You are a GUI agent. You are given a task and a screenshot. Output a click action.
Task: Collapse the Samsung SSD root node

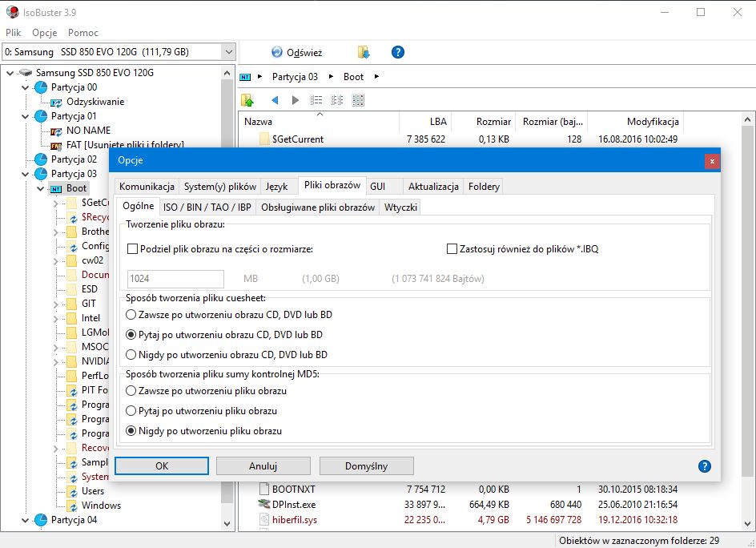pyautogui.click(x=10, y=73)
